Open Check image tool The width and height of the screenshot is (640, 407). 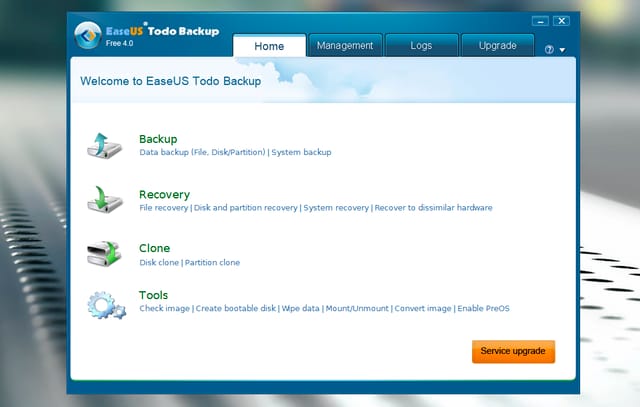[164, 309]
